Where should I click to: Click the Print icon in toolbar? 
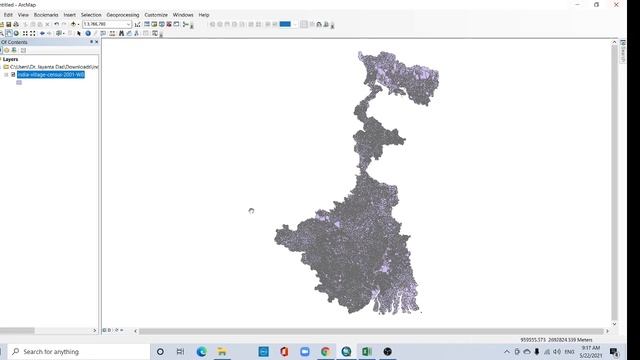[16, 24]
